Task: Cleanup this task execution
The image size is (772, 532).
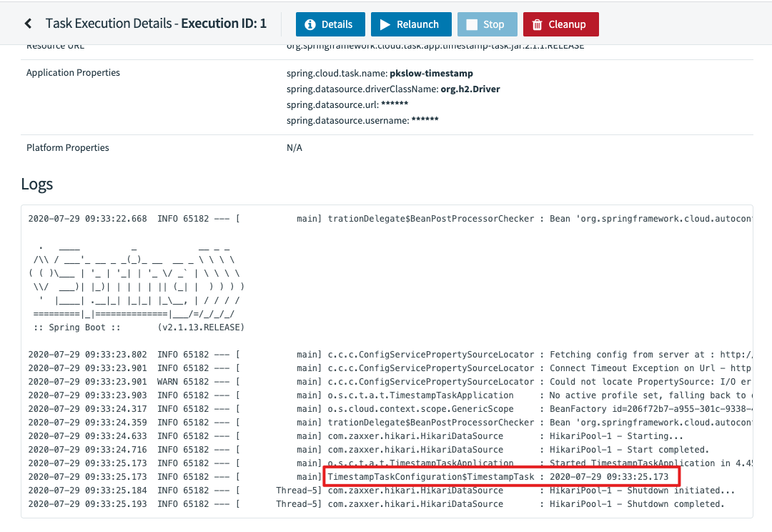Action: click(x=561, y=24)
